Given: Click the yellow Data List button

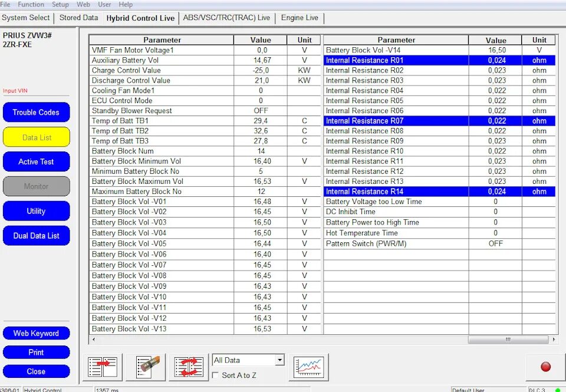Looking at the screenshot, I should 36,137.
